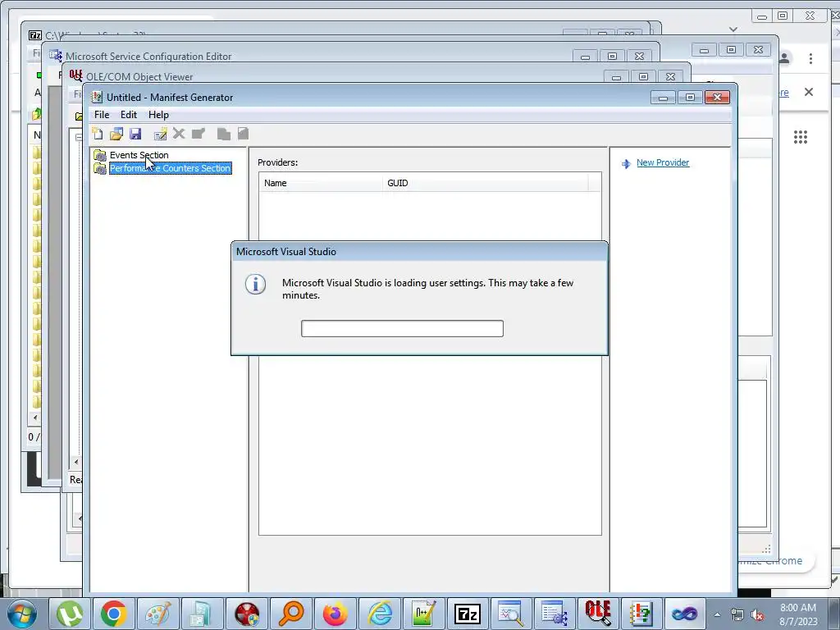
Task: Open the File menu in Manifest Generator
Action: pyautogui.click(x=101, y=115)
